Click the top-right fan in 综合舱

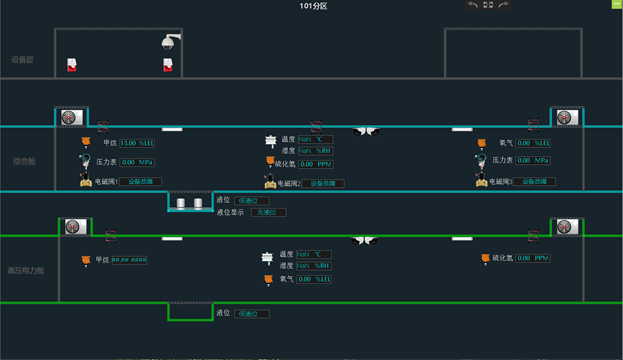(567, 117)
